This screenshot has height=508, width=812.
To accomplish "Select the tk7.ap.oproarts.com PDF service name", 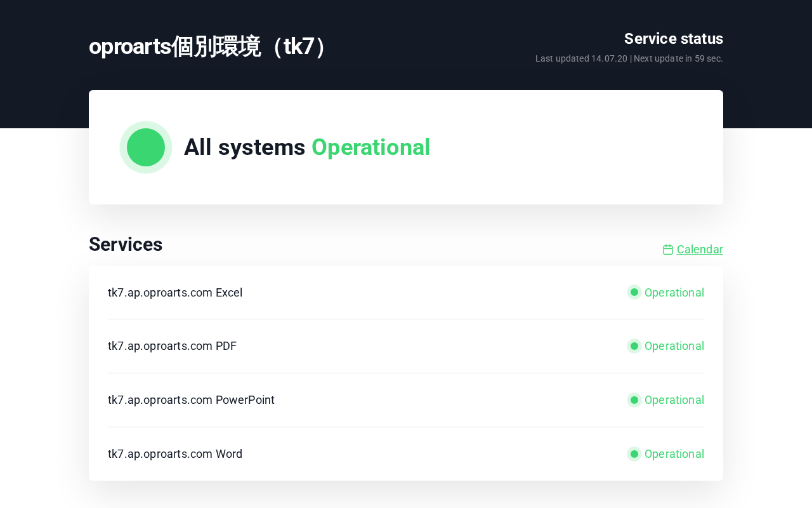I will [173, 346].
